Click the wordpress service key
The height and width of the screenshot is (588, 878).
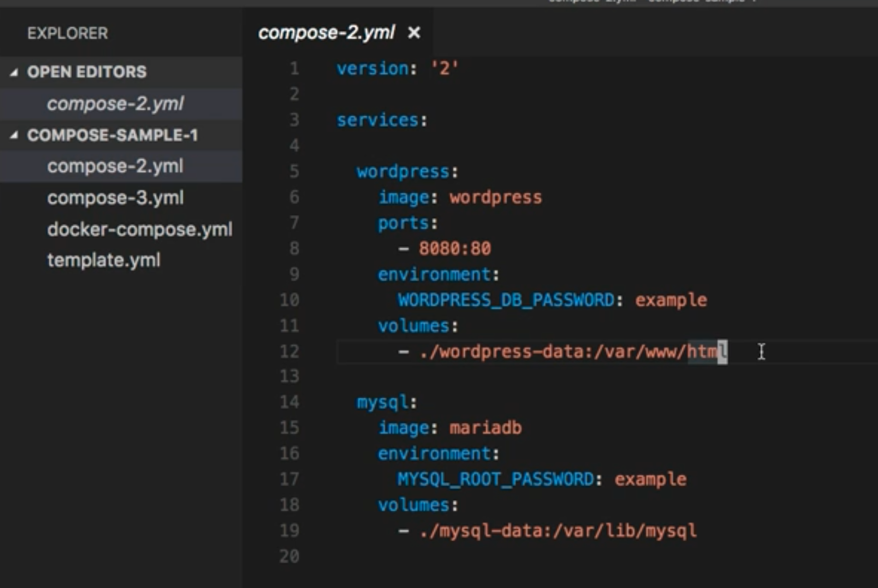(x=403, y=171)
